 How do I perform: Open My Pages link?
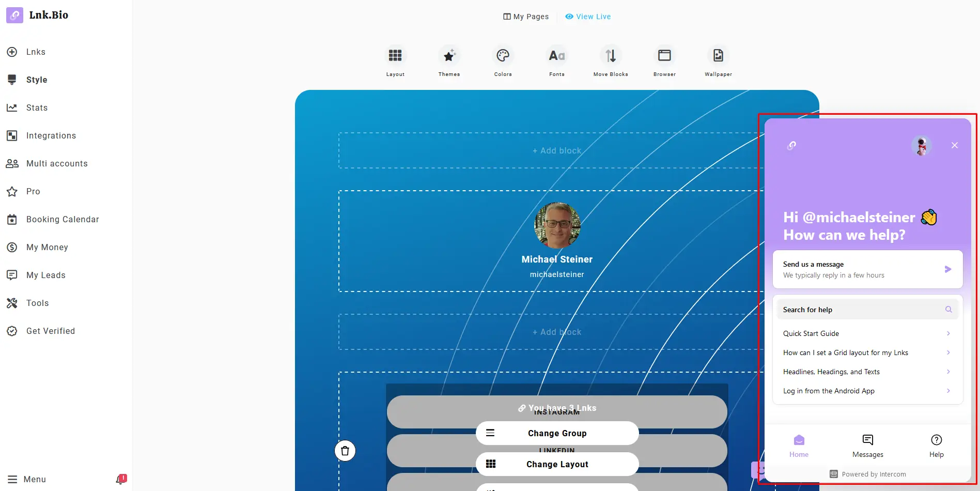click(x=526, y=17)
